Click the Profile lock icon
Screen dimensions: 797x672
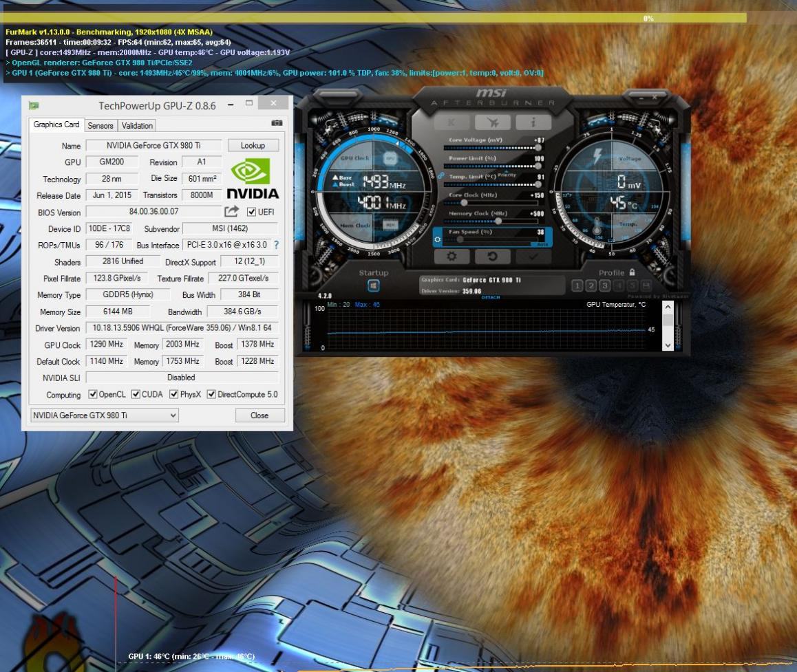click(632, 272)
